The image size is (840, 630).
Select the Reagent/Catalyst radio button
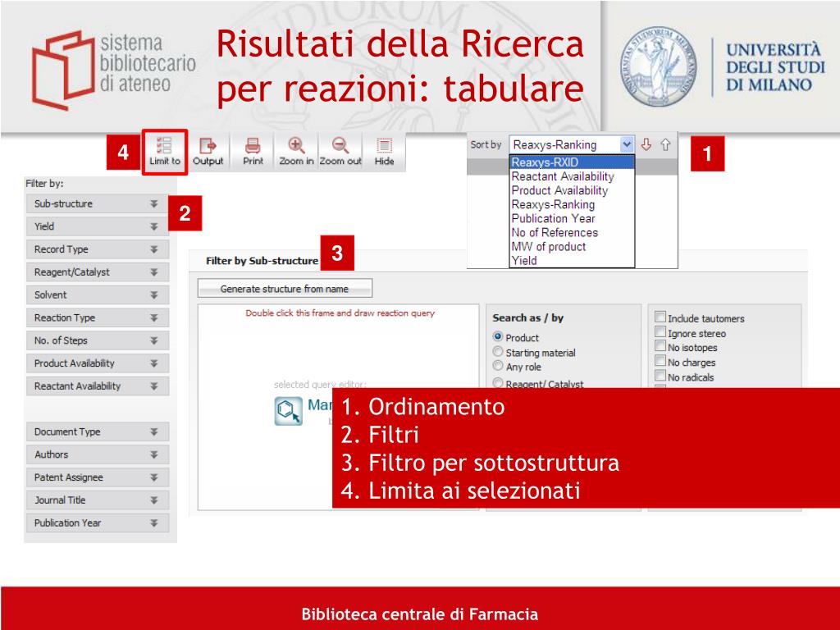pos(498,382)
